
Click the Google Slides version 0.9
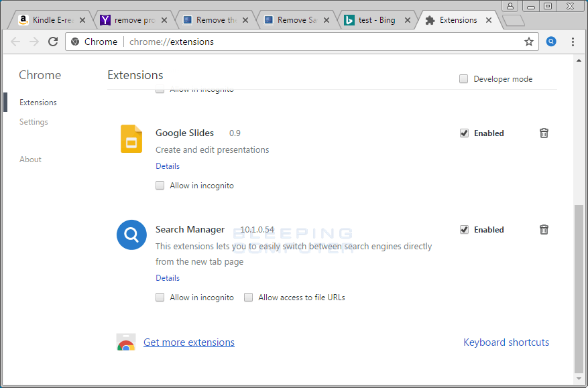pos(235,133)
